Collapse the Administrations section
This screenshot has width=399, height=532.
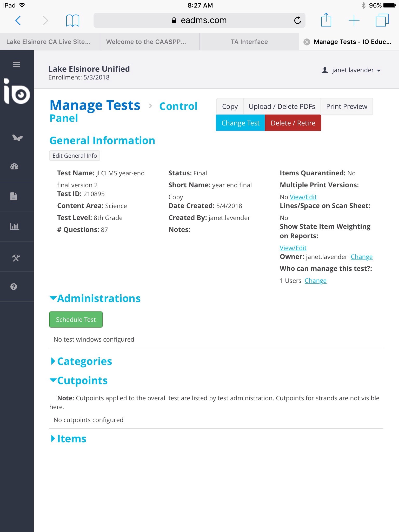pos(95,298)
